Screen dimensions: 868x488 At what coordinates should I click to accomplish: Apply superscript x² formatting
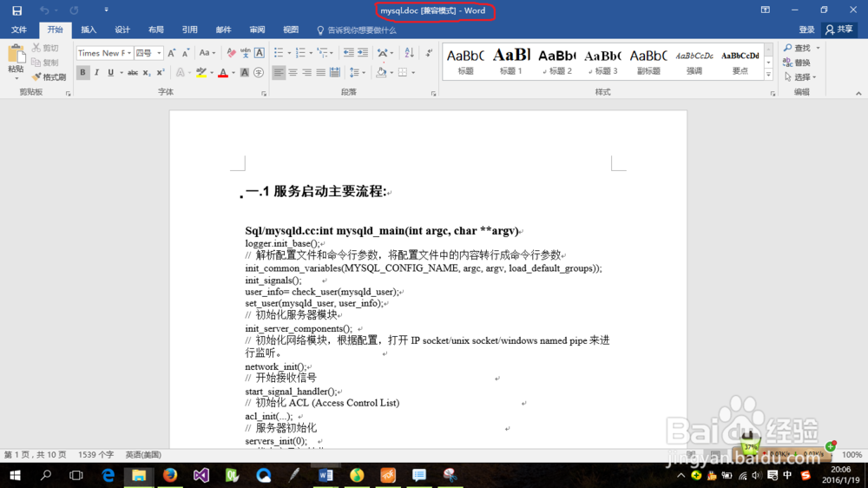161,73
